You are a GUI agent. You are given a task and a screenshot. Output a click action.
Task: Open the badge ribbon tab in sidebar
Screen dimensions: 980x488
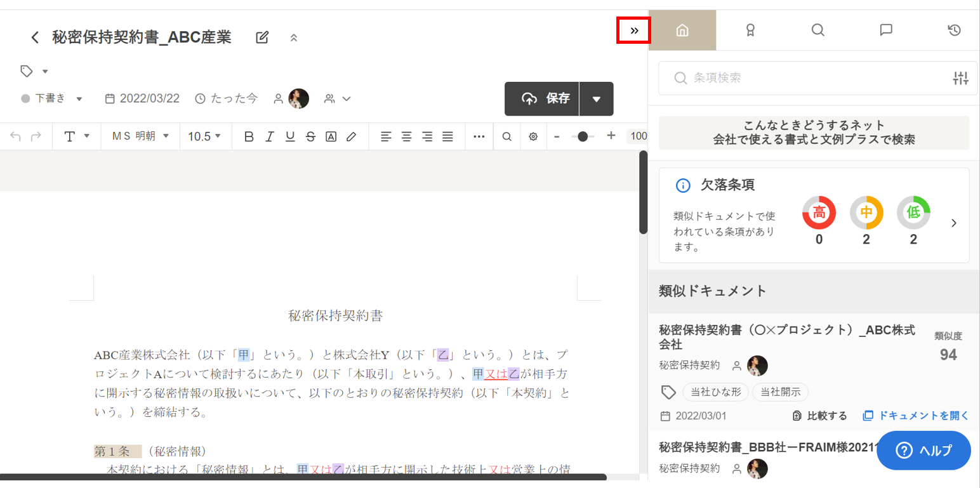750,30
